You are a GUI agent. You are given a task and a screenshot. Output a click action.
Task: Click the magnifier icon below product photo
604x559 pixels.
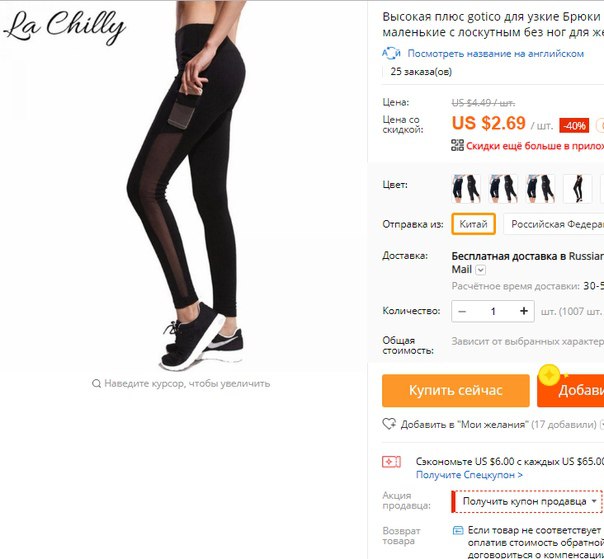tap(96, 383)
